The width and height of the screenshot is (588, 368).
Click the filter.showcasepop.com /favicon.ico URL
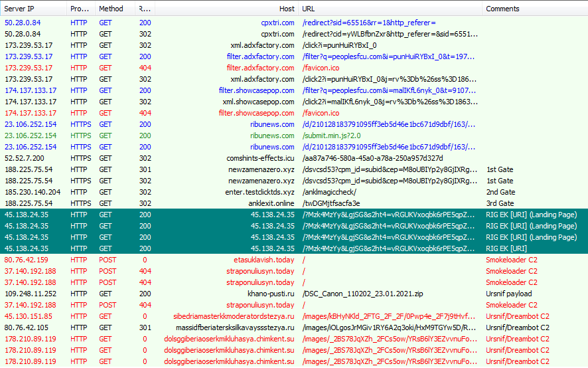(x=321, y=113)
